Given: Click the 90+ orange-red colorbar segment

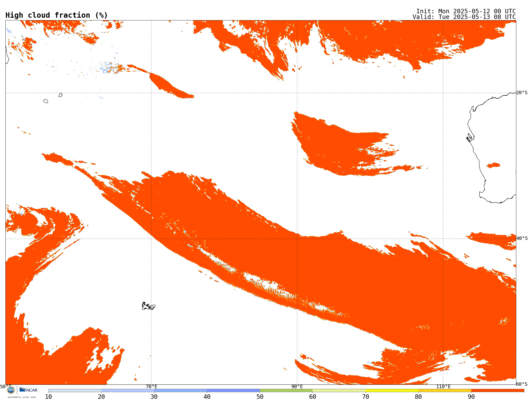Looking at the screenshot, I should [498, 391].
